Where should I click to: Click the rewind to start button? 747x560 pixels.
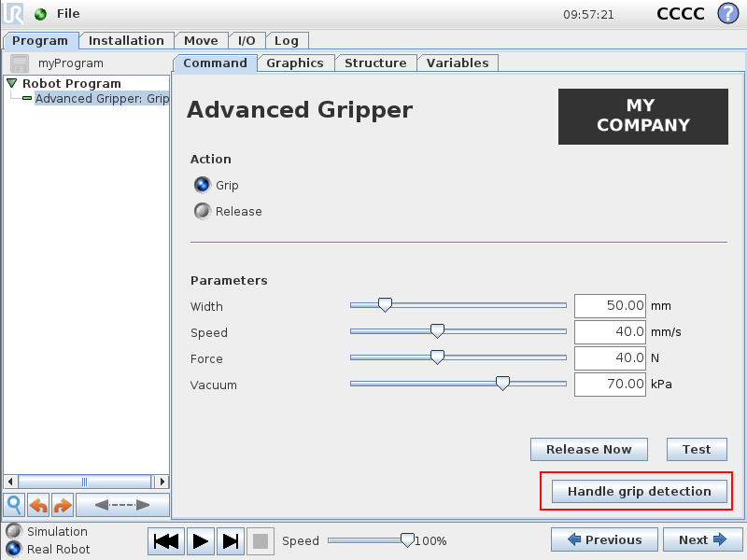[x=166, y=540]
